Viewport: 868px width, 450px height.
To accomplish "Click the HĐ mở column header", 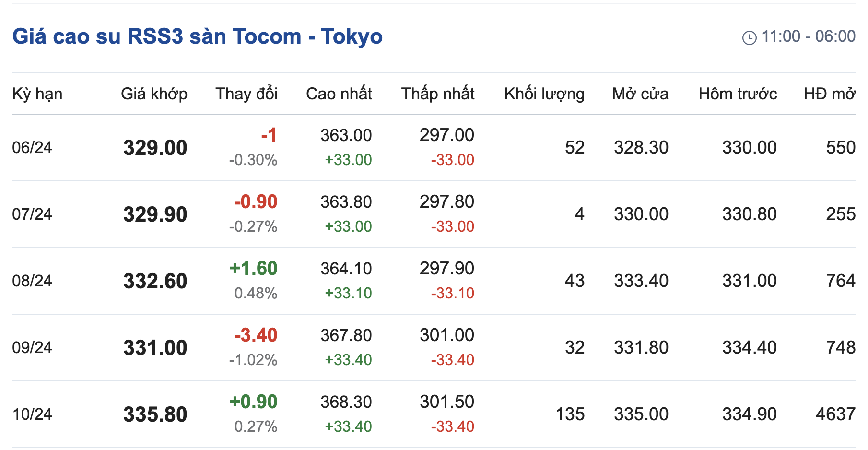I will tap(829, 94).
